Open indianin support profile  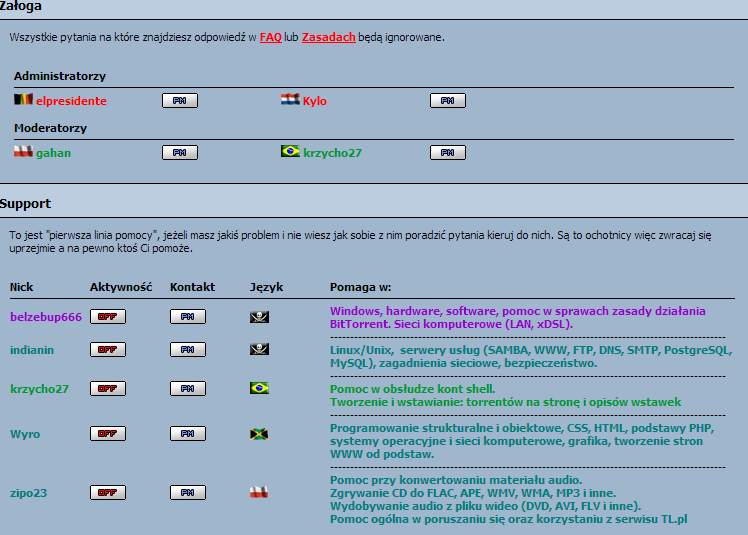(32, 350)
